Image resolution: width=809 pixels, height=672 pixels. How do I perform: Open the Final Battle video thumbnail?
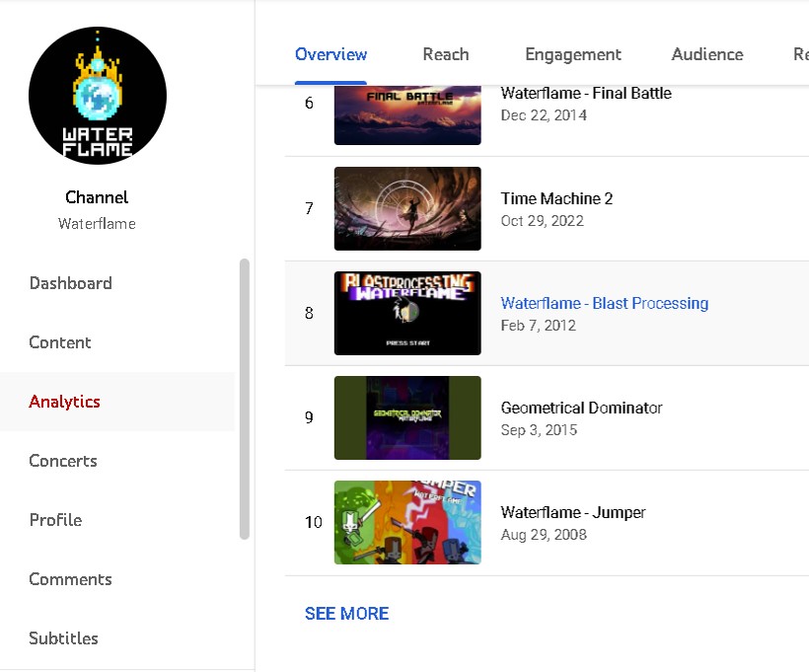[x=407, y=115]
